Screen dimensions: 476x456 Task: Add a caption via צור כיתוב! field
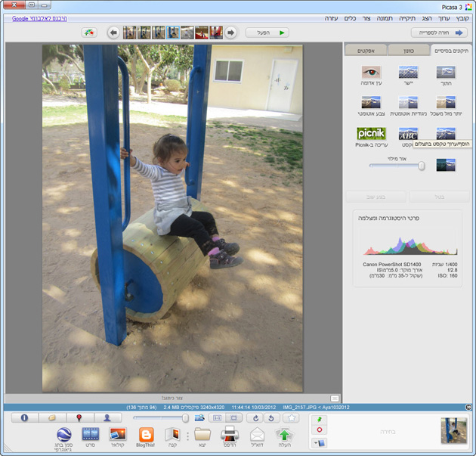[x=172, y=398]
